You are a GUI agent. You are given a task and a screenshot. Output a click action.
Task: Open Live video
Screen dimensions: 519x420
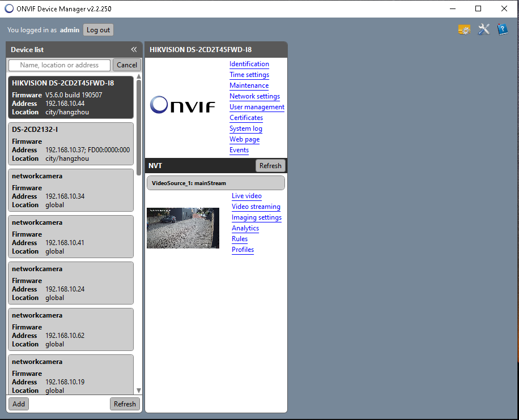pos(246,196)
